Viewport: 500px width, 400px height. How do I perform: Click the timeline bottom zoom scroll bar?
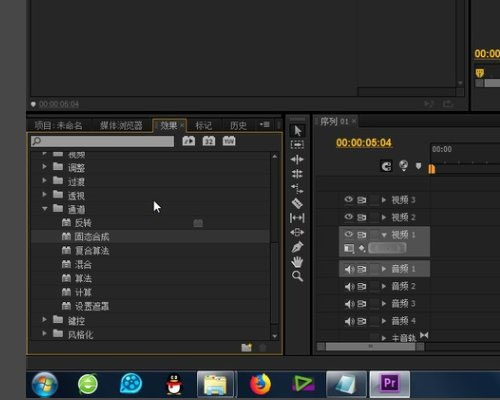tap(371, 347)
